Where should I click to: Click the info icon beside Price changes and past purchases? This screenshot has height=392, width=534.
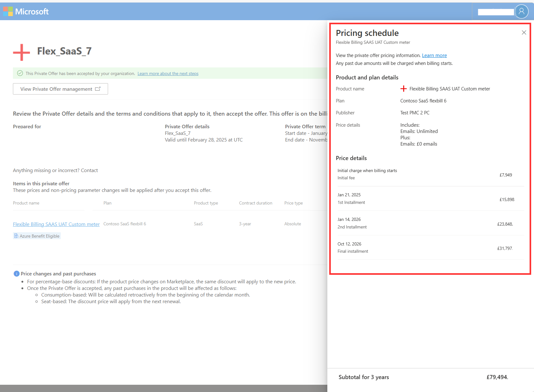pos(16,274)
